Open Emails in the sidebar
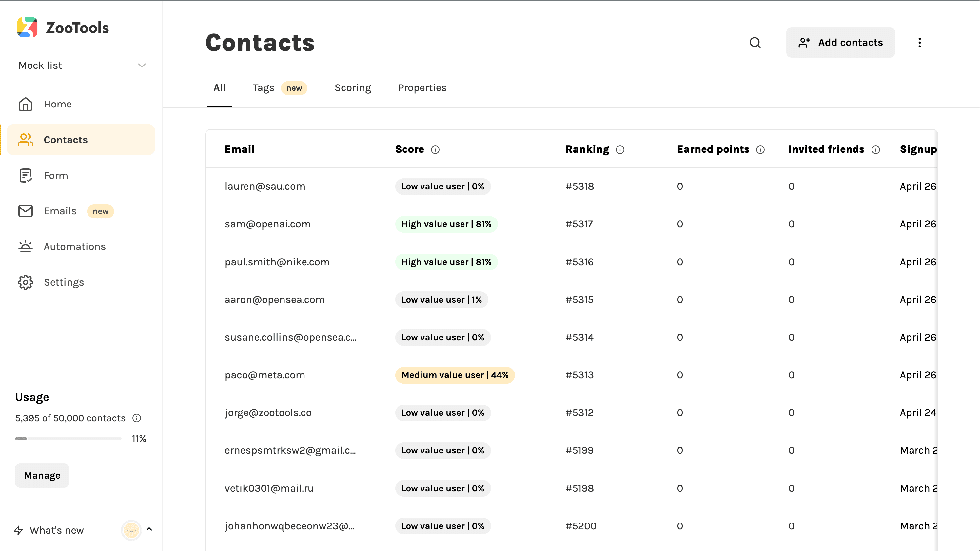Image resolution: width=980 pixels, height=551 pixels. point(81,211)
